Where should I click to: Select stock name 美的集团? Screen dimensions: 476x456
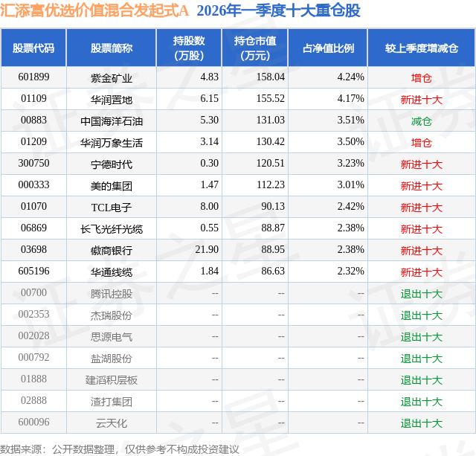(x=112, y=186)
